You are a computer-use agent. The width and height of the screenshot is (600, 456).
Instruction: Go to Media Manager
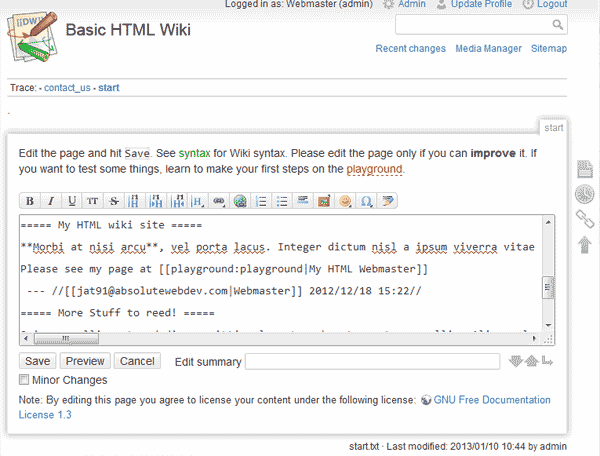(488, 48)
